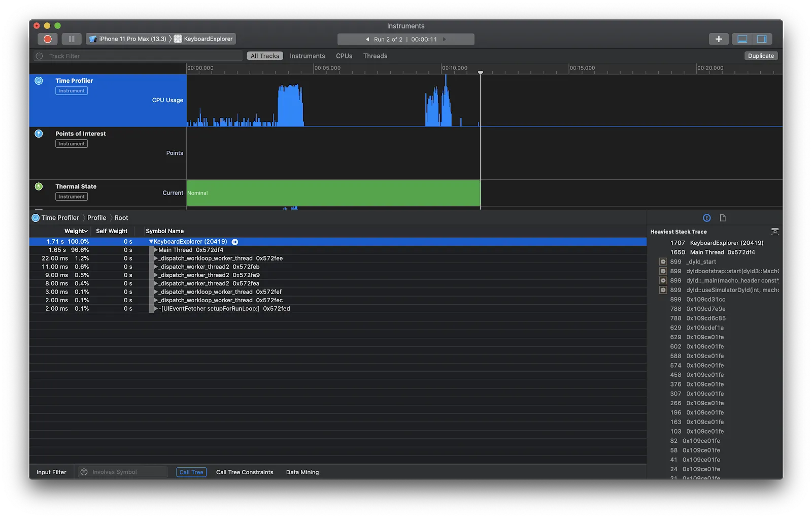Screen dimensions: 812x518
Task: Click the timeline playhead marker
Action: (x=481, y=73)
